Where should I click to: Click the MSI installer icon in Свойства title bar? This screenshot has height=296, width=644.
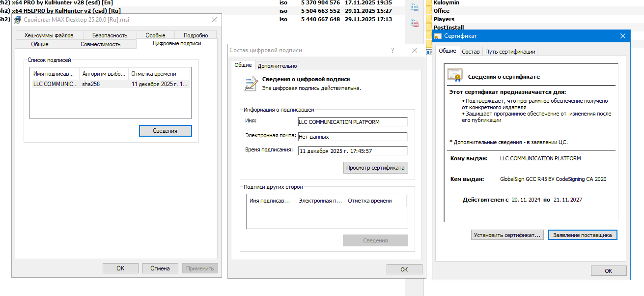tap(18, 20)
